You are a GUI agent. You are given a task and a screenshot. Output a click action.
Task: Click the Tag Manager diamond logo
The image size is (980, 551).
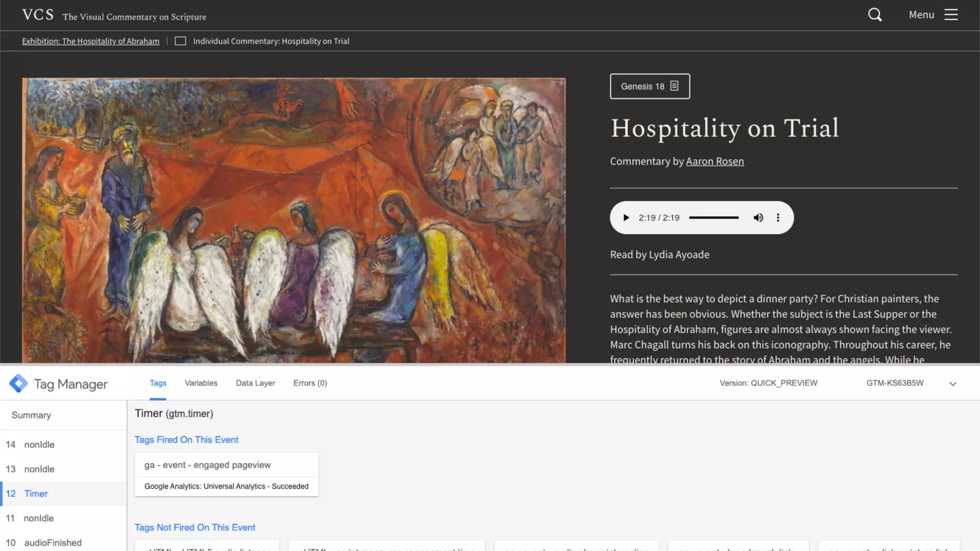18,384
